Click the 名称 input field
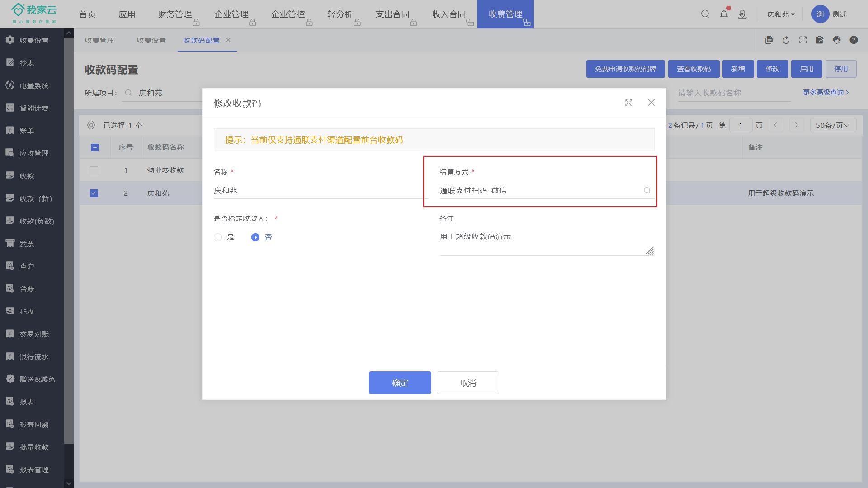Image resolution: width=868 pixels, height=488 pixels. [x=316, y=191]
